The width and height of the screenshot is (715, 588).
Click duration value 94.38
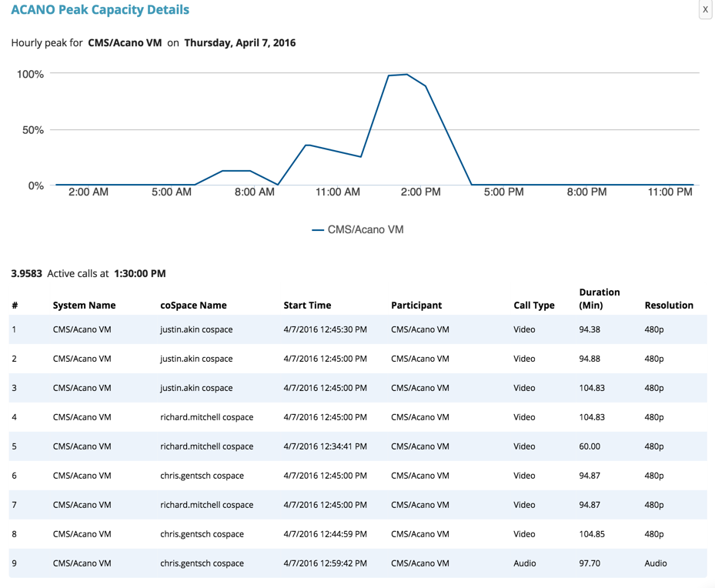[x=590, y=329]
